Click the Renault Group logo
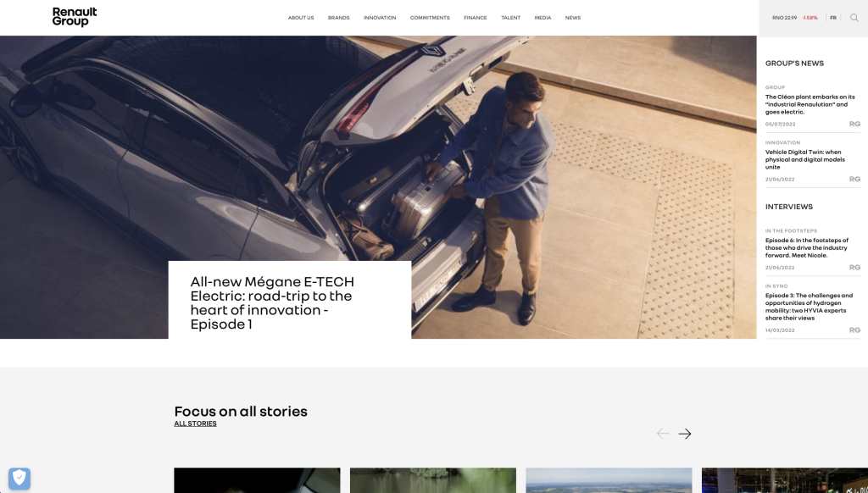Screen dimensions: 868x493 point(75,17)
